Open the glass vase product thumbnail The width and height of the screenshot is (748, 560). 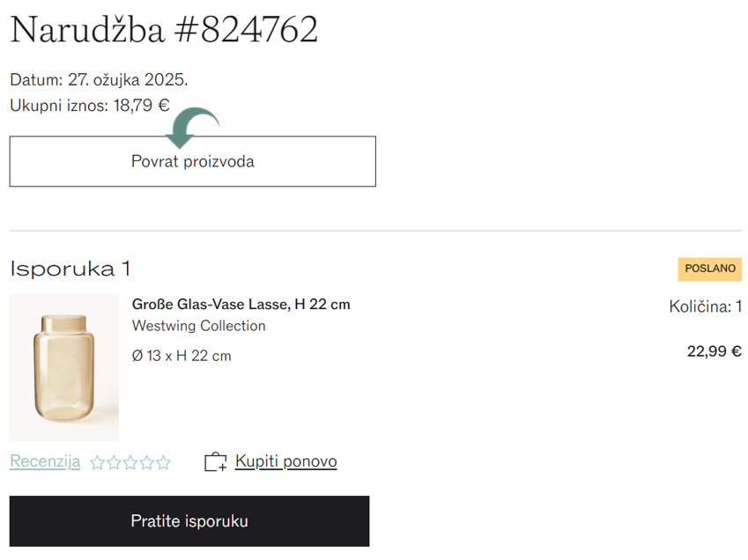[64, 367]
